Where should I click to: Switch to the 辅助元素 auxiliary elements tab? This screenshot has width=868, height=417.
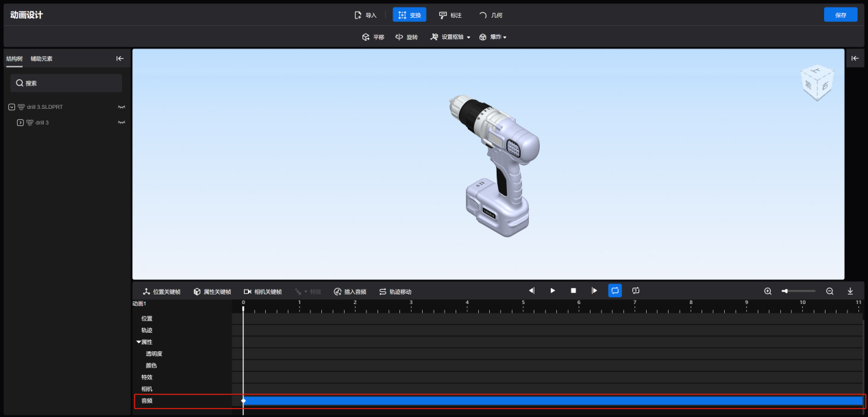coord(41,59)
